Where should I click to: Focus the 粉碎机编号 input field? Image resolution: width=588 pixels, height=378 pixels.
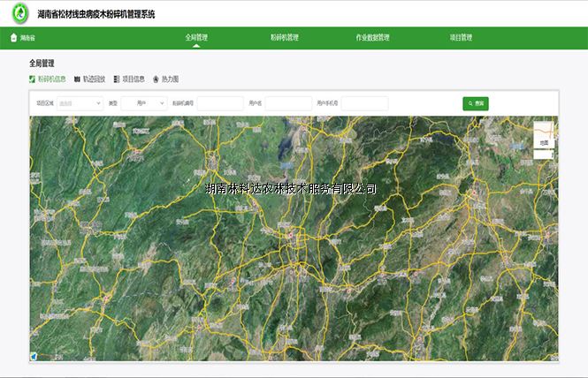tap(220, 103)
